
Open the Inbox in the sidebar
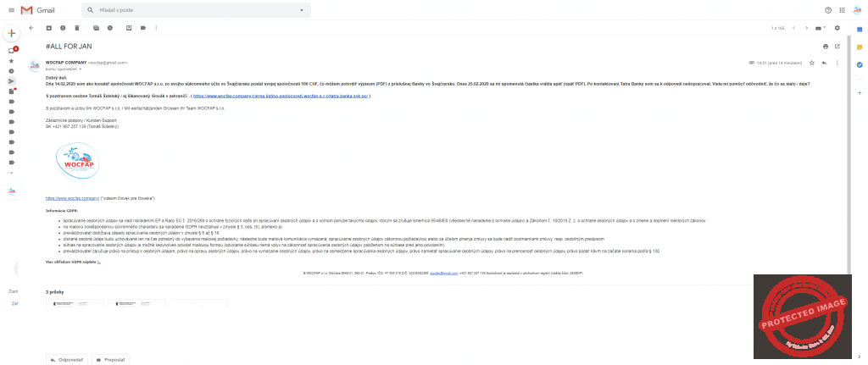coord(11,50)
